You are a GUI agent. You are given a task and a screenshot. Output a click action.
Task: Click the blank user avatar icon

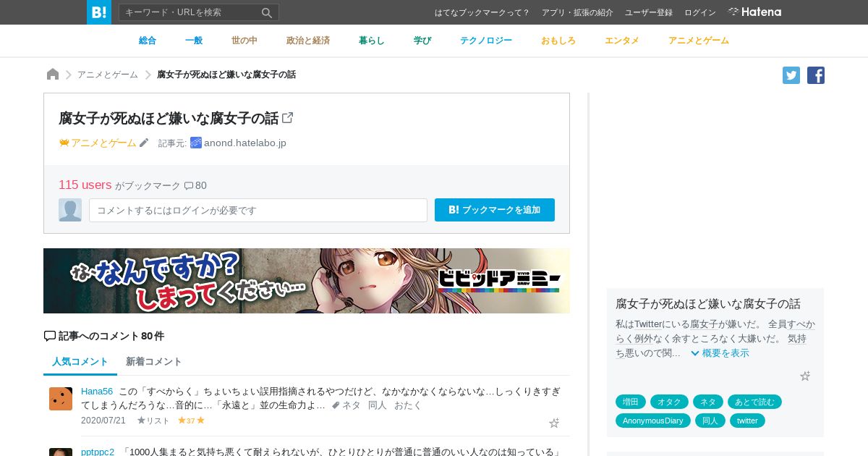[x=70, y=210]
